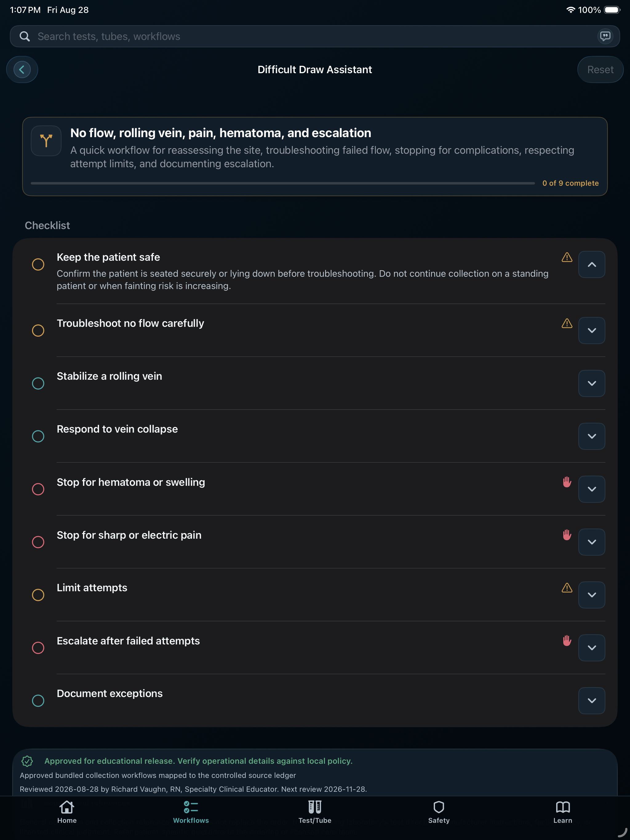Tap the back chevron icon
Screen dimensions: 630x840
22,69
